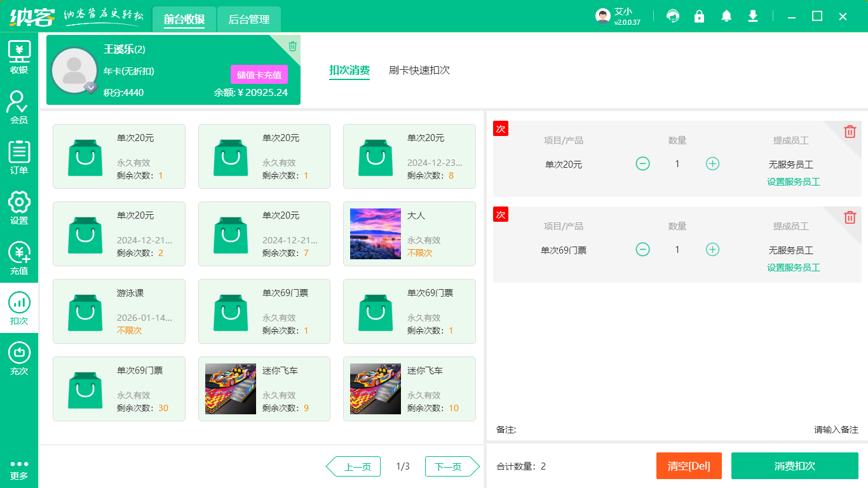The height and width of the screenshot is (488, 868).
Task: Open the 充值 recharge sidebar icon
Action: (x=19, y=258)
